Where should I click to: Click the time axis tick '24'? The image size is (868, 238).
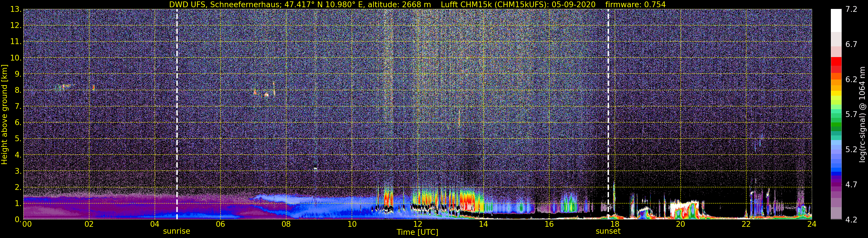[812, 224]
